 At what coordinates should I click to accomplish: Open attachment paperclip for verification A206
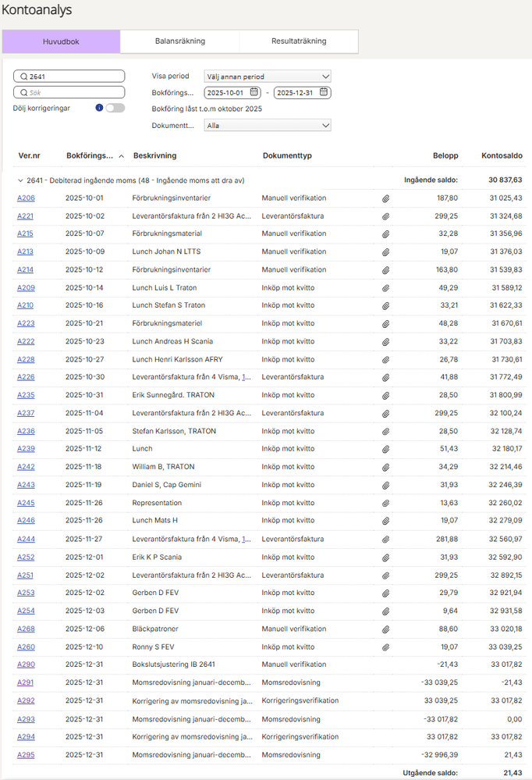(x=385, y=198)
